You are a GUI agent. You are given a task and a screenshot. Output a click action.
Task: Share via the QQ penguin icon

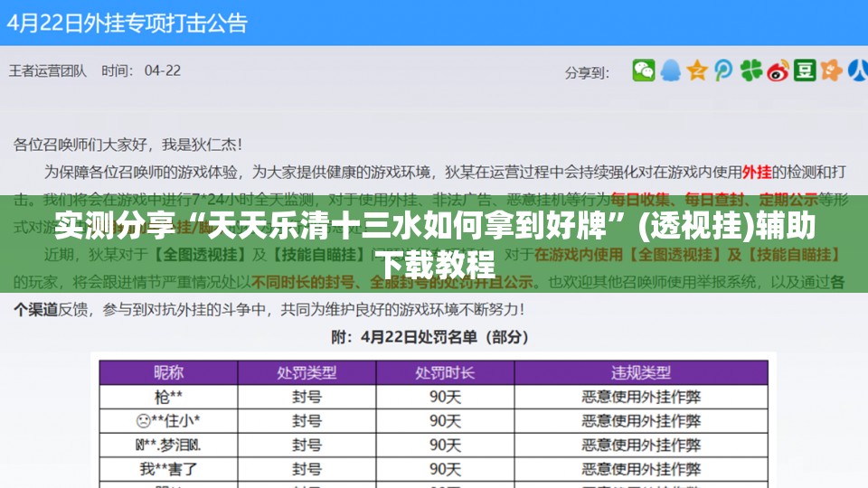pos(670,70)
